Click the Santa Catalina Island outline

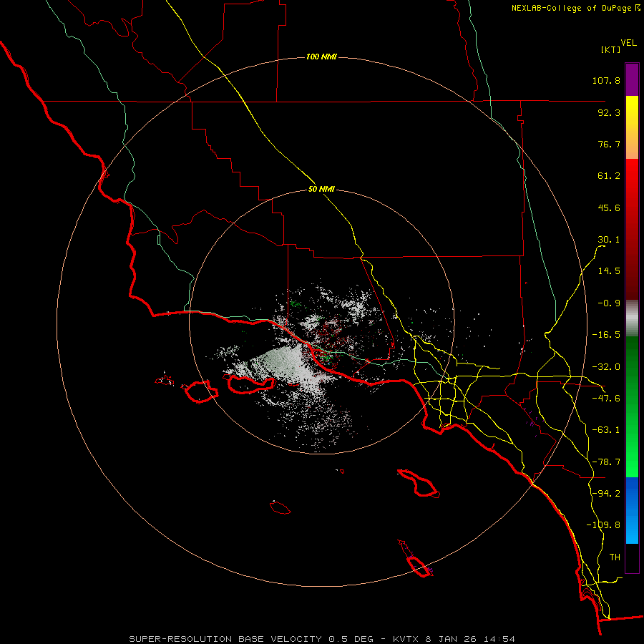point(419,483)
